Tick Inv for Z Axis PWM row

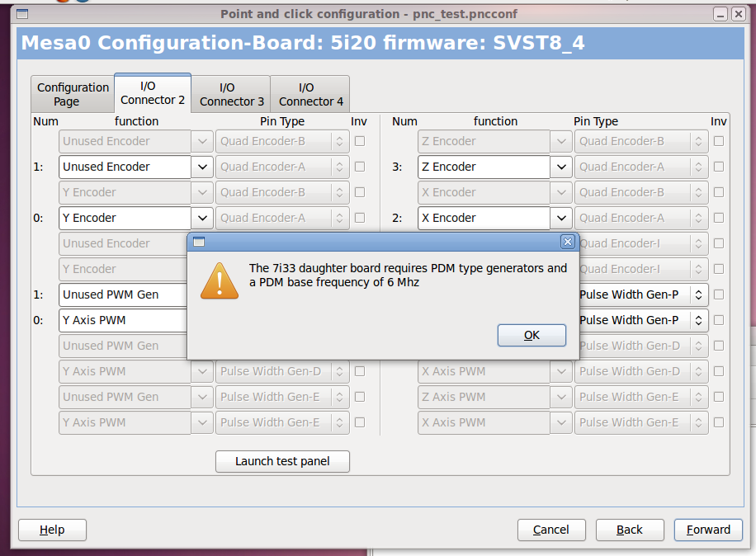click(719, 397)
